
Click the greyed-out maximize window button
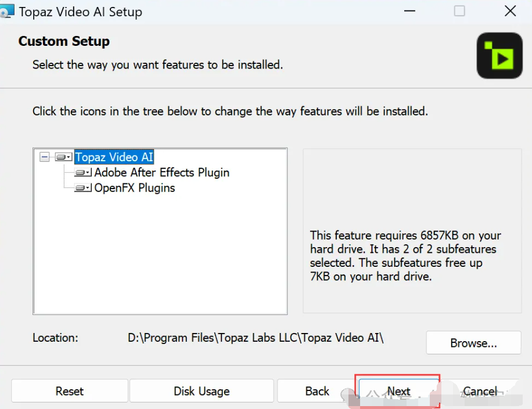tap(459, 11)
